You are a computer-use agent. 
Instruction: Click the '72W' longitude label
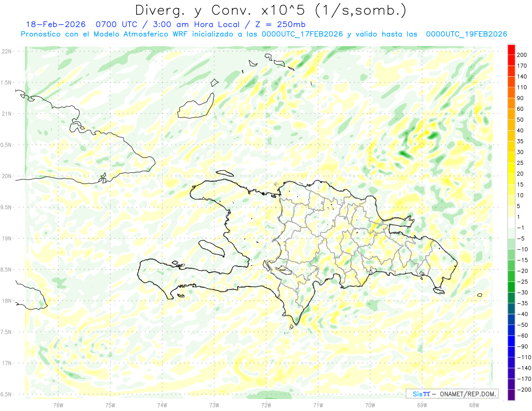tap(266, 405)
